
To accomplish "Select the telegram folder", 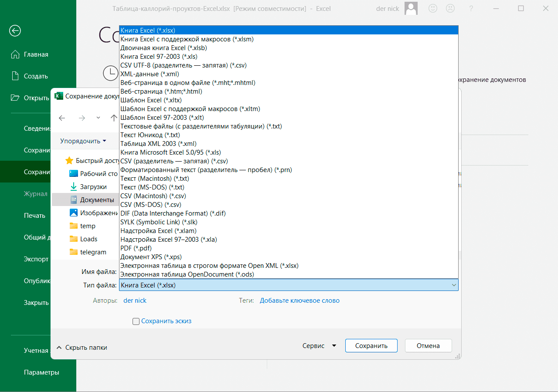I will pyautogui.click(x=88, y=252).
